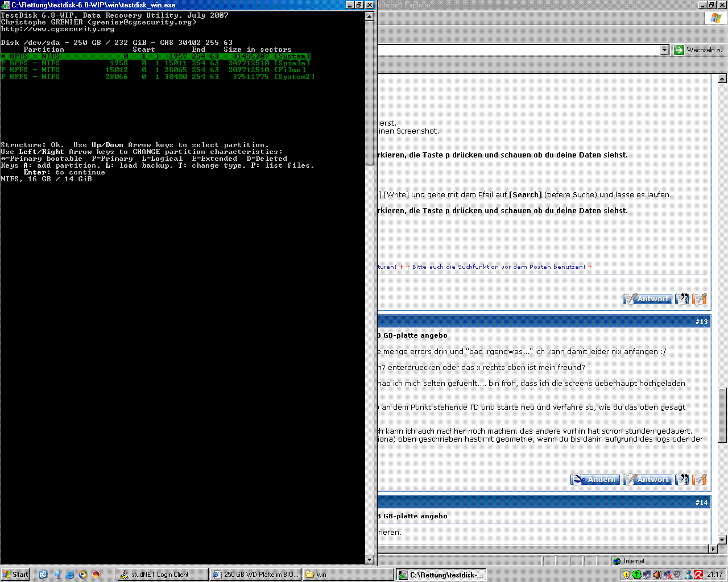The width and height of the screenshot is (728, 582).
Task: Click the [System2] partition row
Action: [158, 77]
